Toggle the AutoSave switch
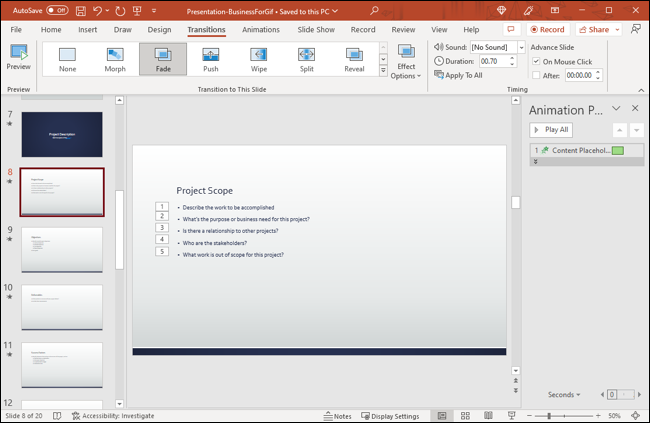 57,10
